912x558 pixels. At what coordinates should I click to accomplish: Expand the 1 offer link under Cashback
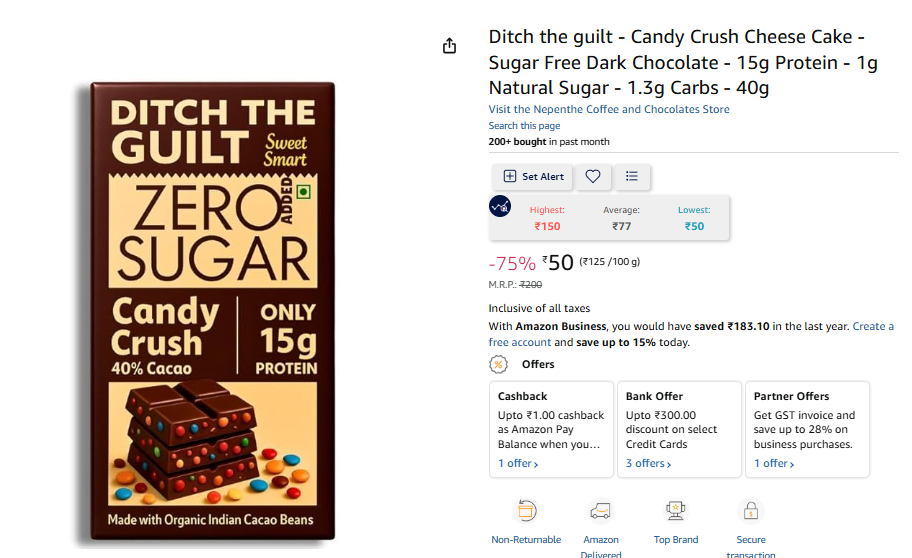click(x=518, y=464)
